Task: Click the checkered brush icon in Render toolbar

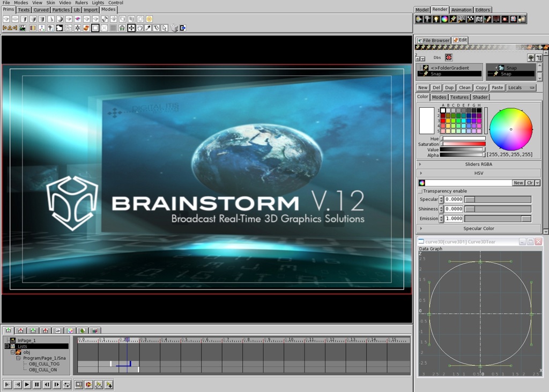Action: tap(471, 19)
